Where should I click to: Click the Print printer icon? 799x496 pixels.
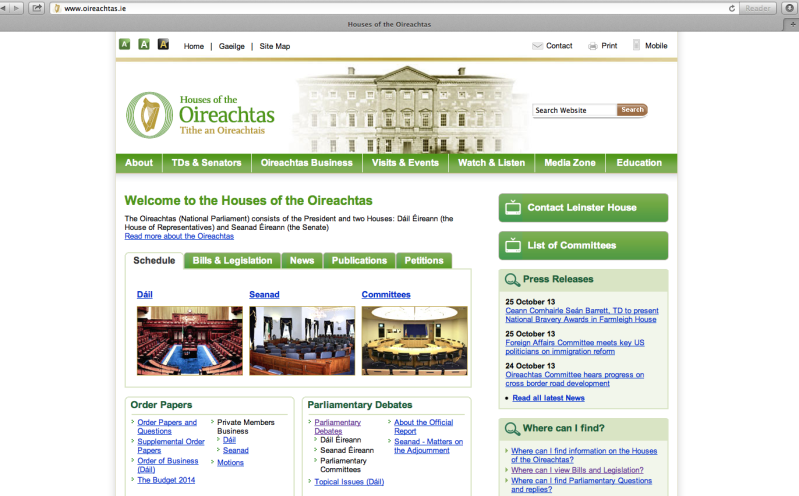click(x=593, y=46)
